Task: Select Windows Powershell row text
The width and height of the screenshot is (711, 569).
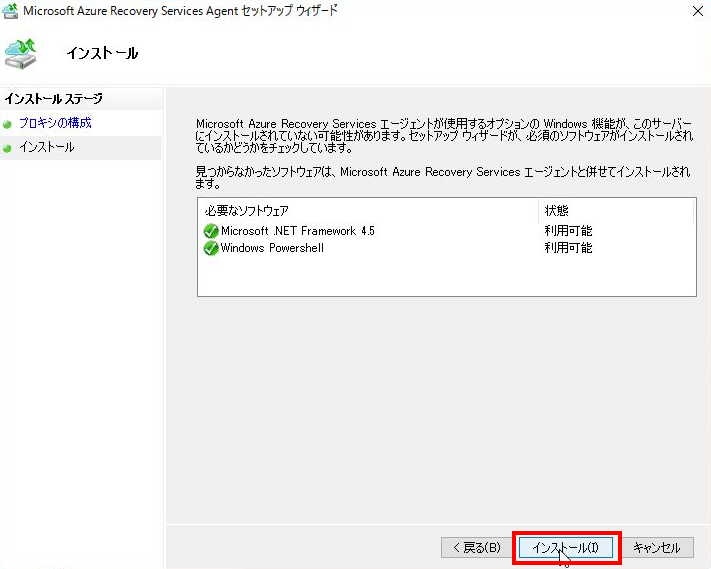Action: 272,248
